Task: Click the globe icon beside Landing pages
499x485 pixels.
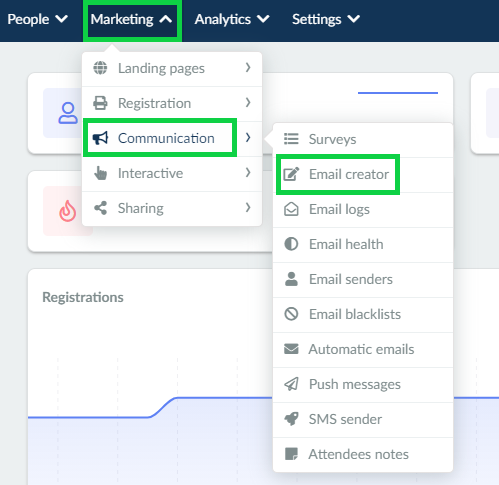Action: tap(100, 68)
